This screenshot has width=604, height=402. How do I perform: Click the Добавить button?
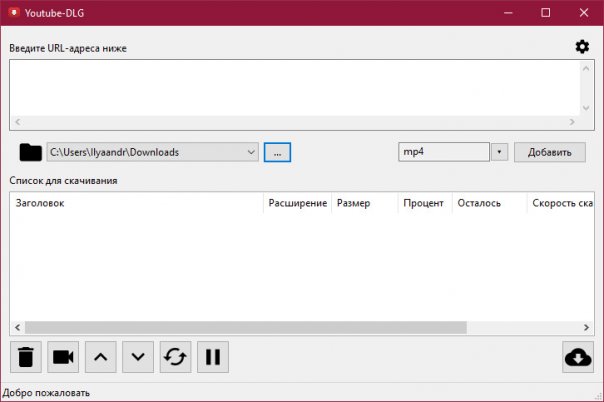(x=550, y=152)
